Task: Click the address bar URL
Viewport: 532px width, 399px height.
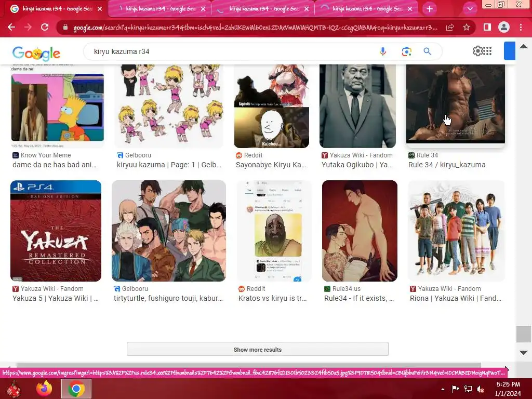Action: (x=255, y=28)
